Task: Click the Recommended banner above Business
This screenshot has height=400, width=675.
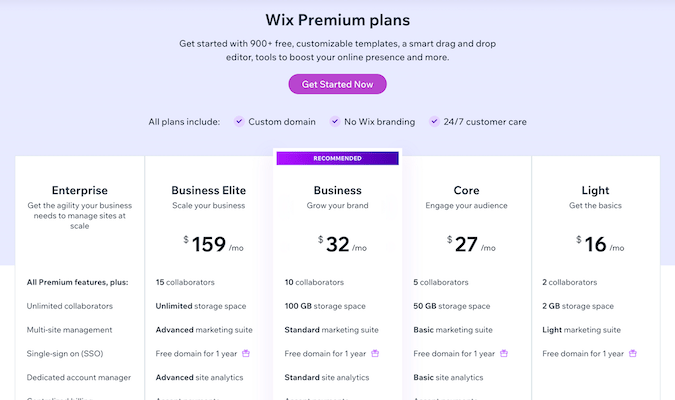Action: click(337, 158)
